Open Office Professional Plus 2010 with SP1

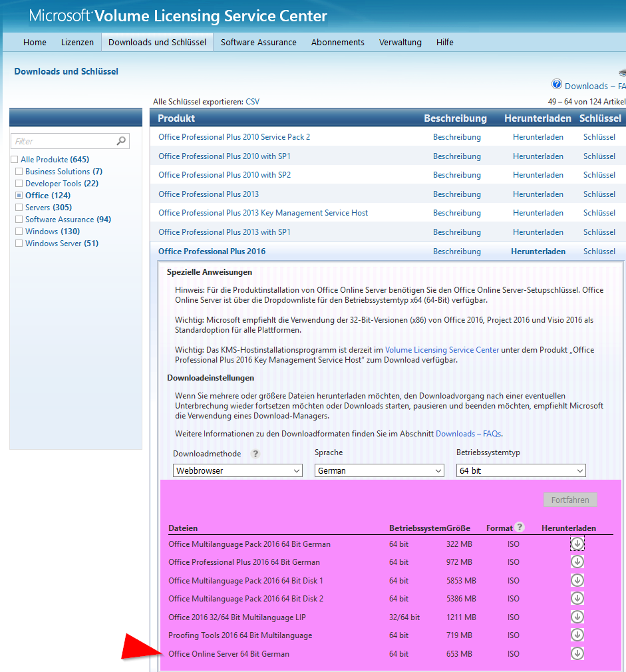[x=224, y=156]
